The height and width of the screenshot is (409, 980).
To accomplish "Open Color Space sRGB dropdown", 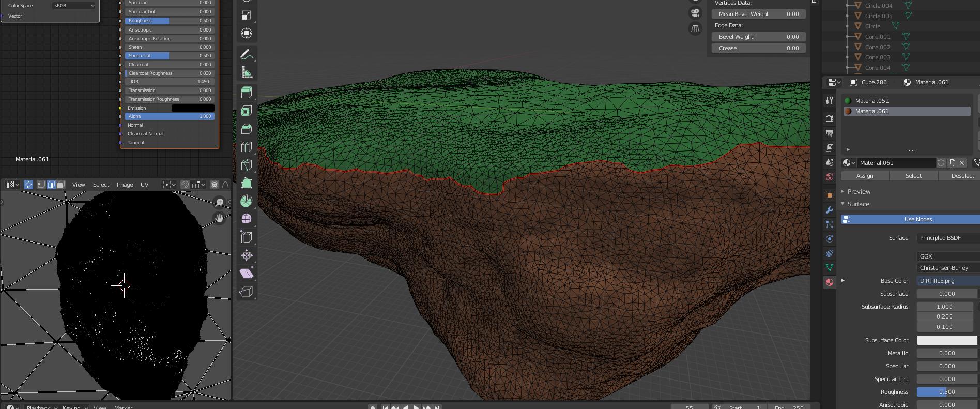I will click(x=74, y=6).
